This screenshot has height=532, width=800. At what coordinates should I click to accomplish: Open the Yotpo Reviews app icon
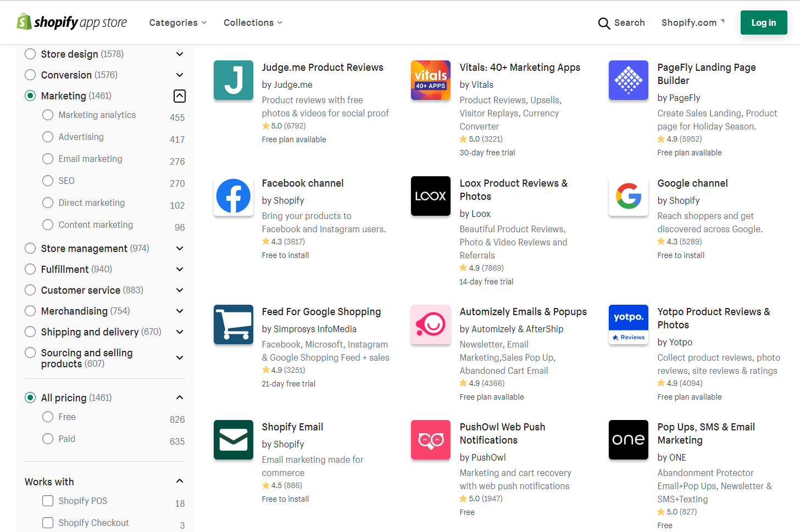tap(629, 324)
